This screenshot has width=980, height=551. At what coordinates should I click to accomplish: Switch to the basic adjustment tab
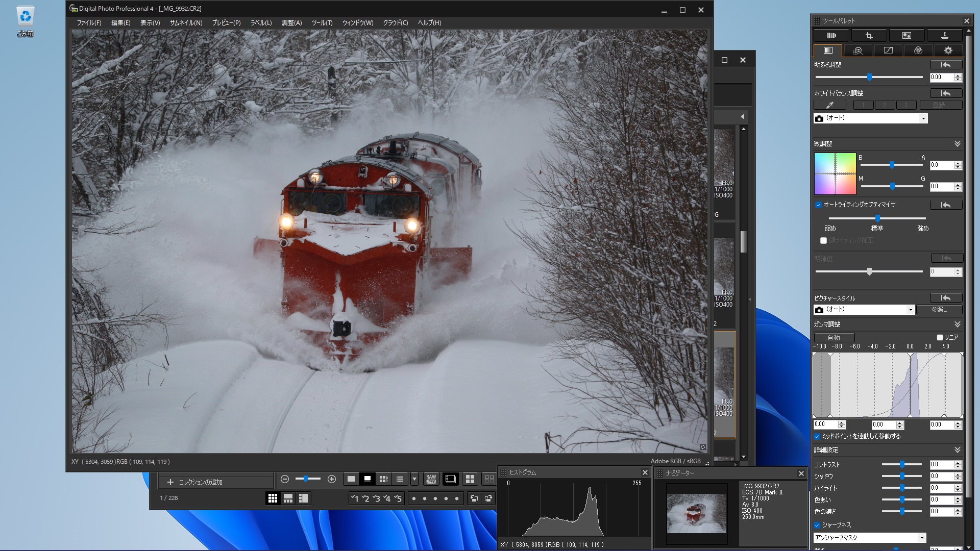(x=828, y=51)
